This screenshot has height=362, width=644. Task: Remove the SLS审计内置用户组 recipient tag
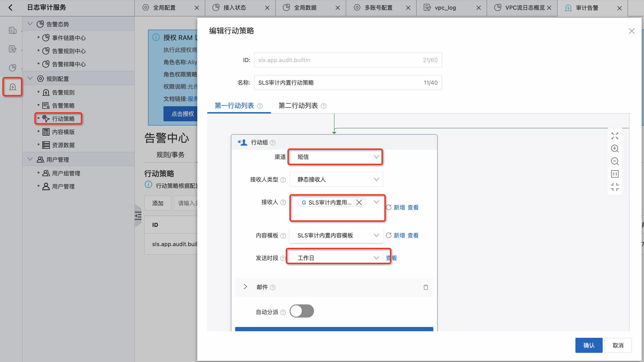(359, 202)
